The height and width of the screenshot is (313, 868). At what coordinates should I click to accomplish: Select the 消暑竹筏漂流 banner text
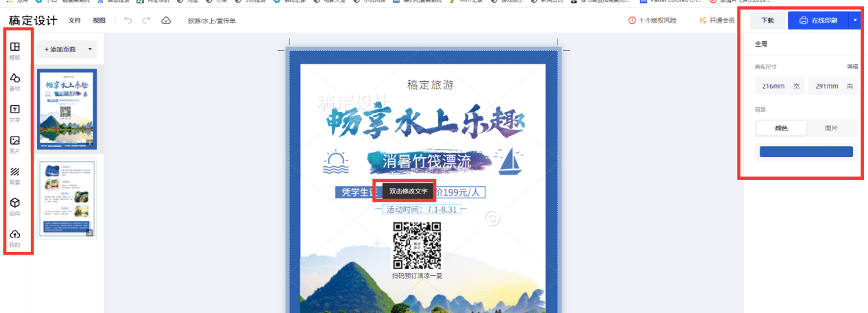coord(427,162)
